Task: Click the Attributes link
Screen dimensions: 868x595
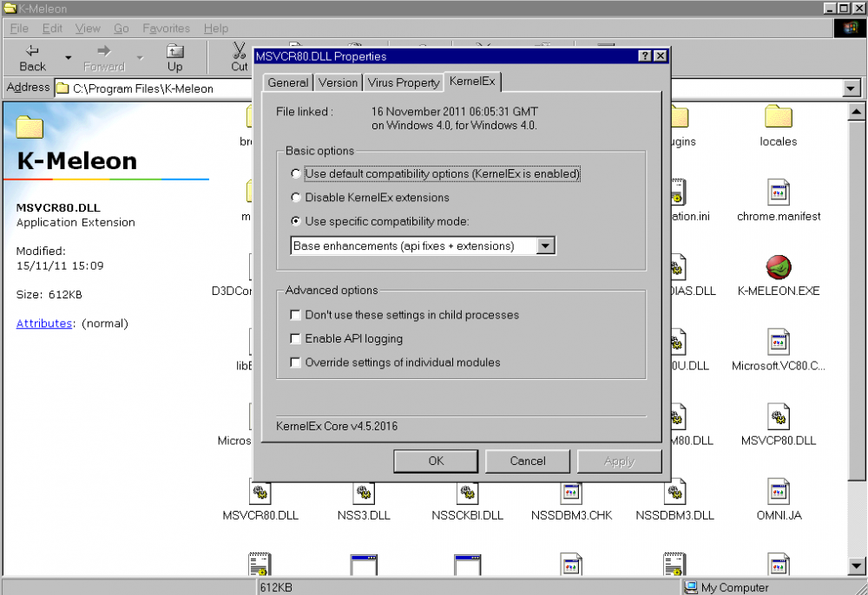Action: coord(44,324)
